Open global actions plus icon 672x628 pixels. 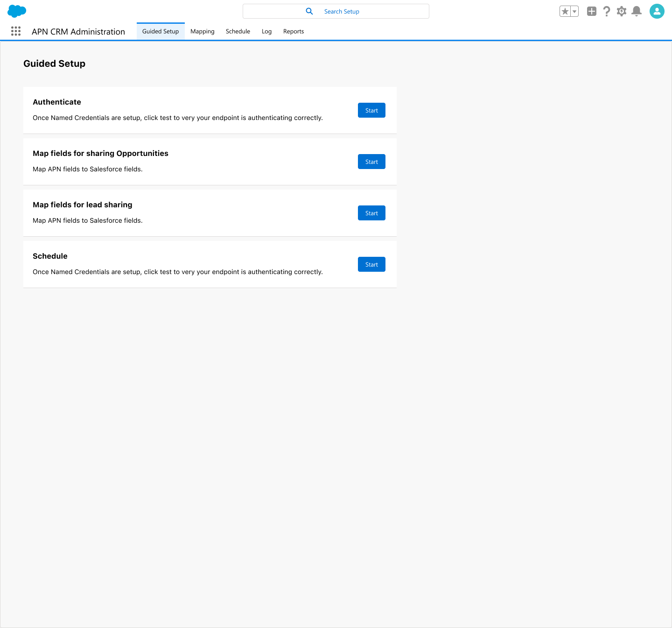(x=592, y=11)
